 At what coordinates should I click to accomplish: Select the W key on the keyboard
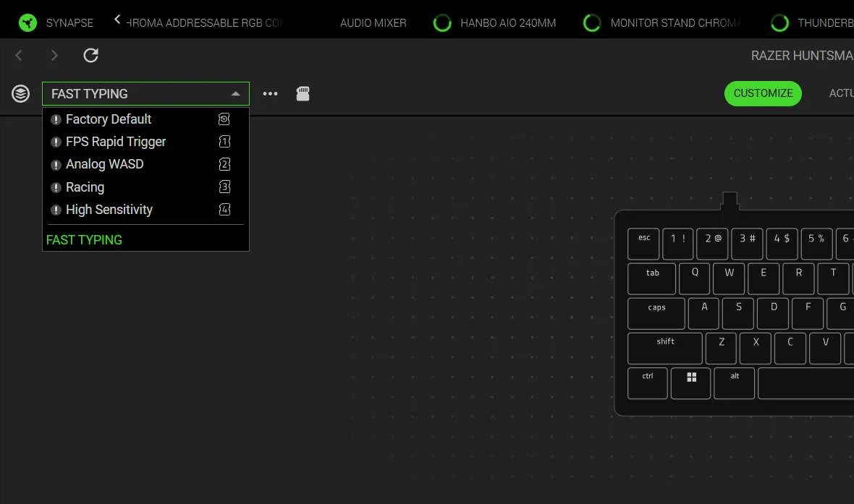(729, 278)
